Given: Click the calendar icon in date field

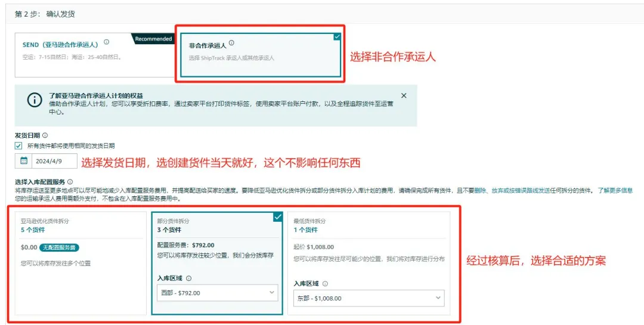Looking at the screenshot, I should click(x=24, y=161).
